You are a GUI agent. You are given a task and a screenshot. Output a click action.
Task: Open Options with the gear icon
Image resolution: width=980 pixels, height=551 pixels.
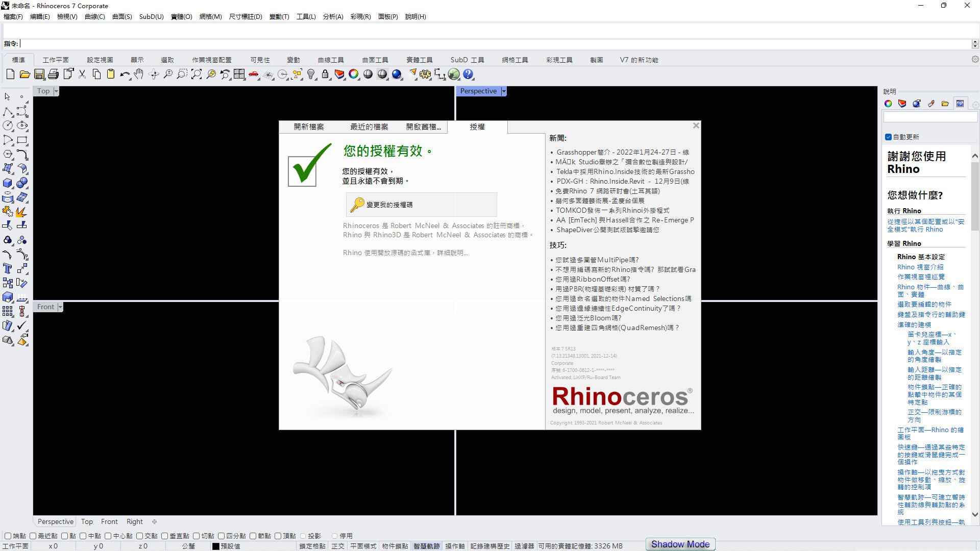point(425,74)
